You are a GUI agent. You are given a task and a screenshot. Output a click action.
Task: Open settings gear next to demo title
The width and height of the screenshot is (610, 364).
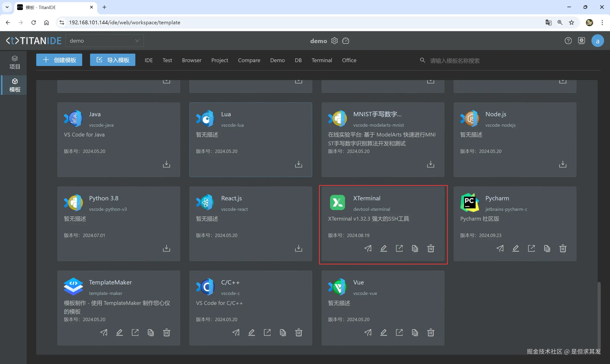(334, 41)
